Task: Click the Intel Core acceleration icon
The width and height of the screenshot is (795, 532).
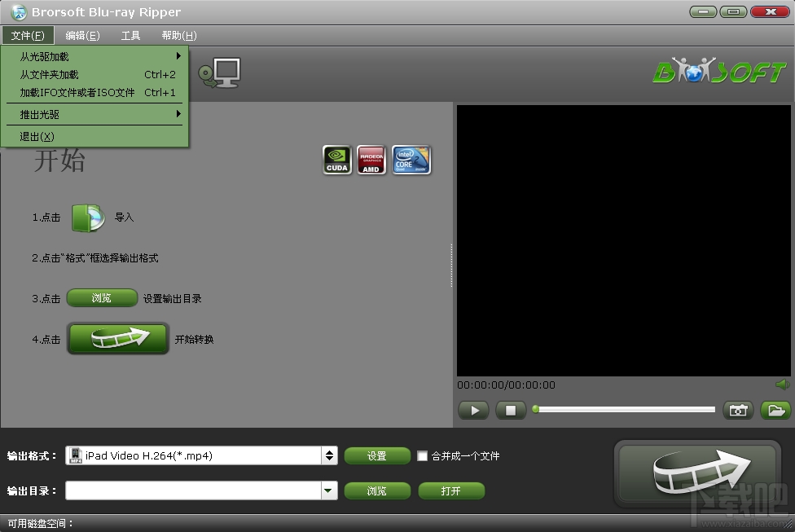Action: (411, 160)
